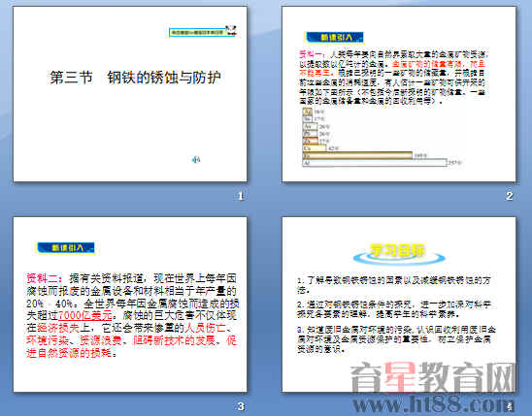The width and height of the screenshot is (532, 416).
Task: Click the slide number 1 label
Action: [x=241, y=196]
